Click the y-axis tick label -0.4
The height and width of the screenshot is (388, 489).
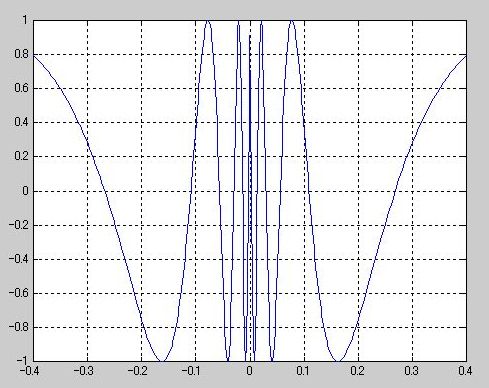pos(19,259)
